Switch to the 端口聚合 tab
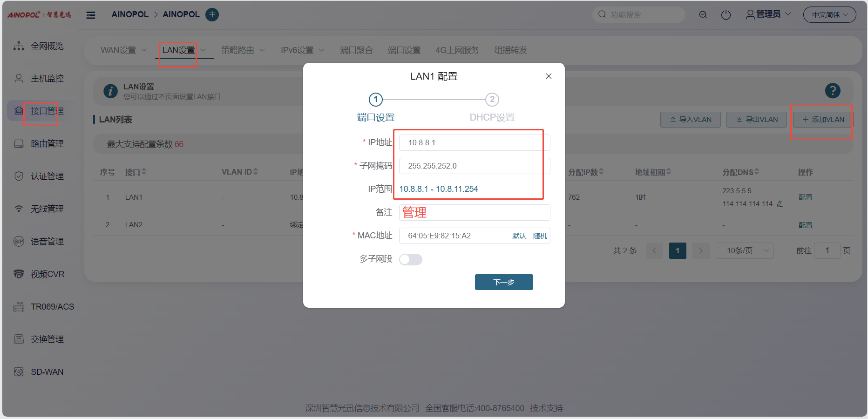This screenshot has height=419, width=868. (x=356, y=50)
